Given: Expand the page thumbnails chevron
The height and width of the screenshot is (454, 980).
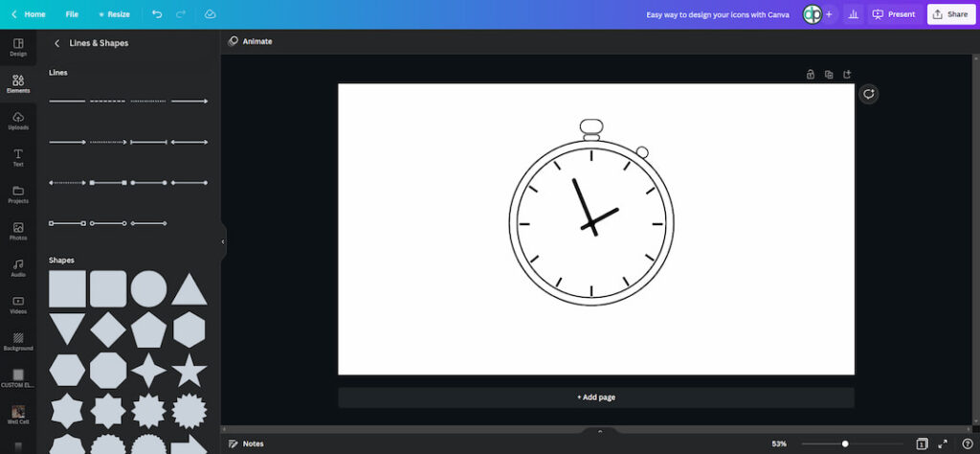Looking at the screenshot, I should coord(600,431).
